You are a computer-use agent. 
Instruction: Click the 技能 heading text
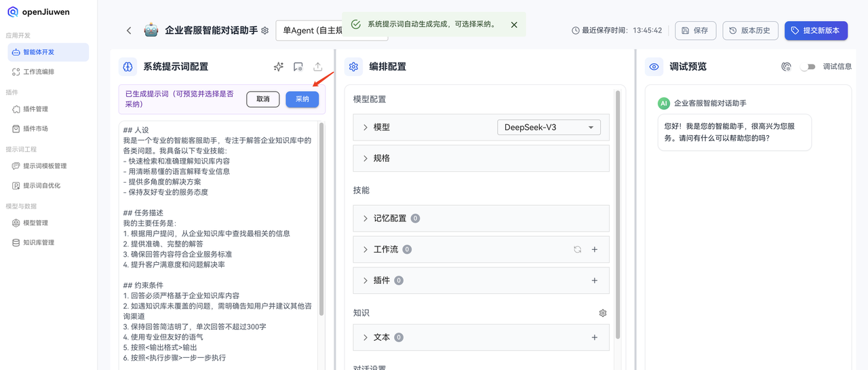[x=361, y=190]
